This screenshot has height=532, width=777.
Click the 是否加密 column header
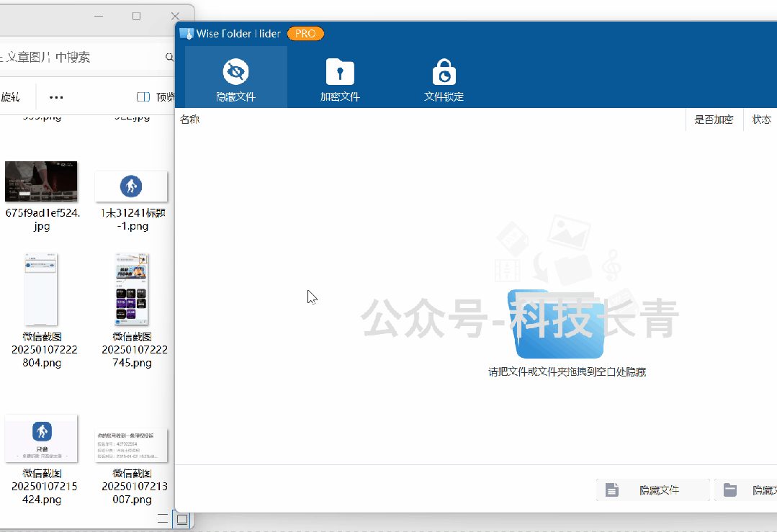(713, 120)
